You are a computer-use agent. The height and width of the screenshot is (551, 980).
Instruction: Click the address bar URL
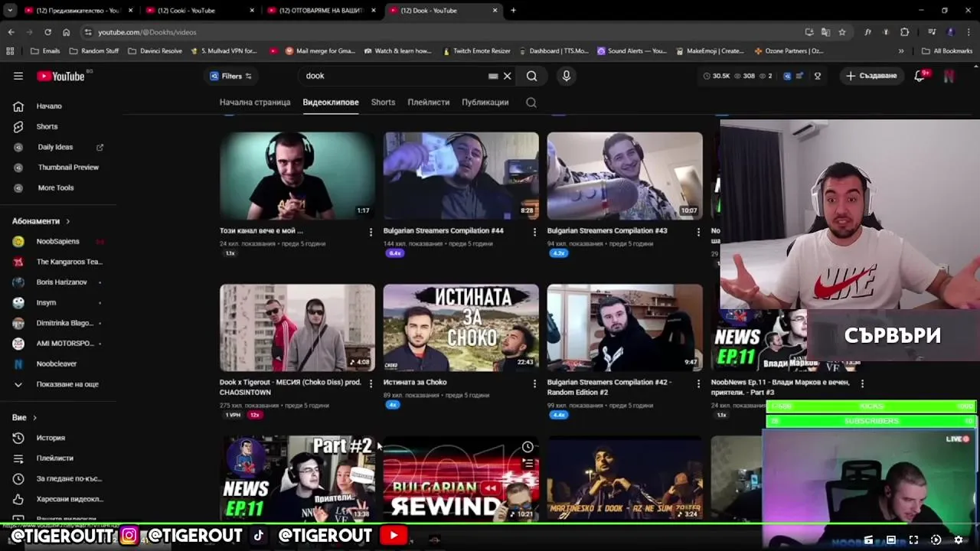pyautogui.click(x=147, y=32)
